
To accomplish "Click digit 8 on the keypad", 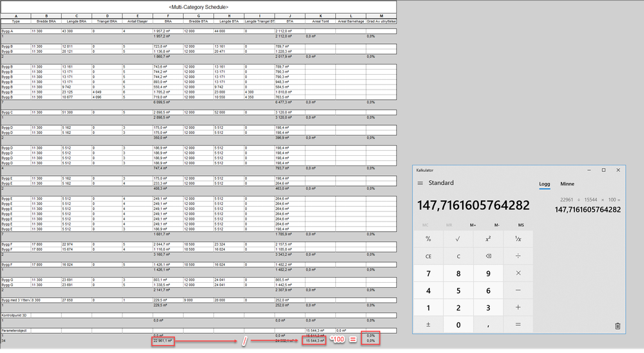I will [458, 273].
